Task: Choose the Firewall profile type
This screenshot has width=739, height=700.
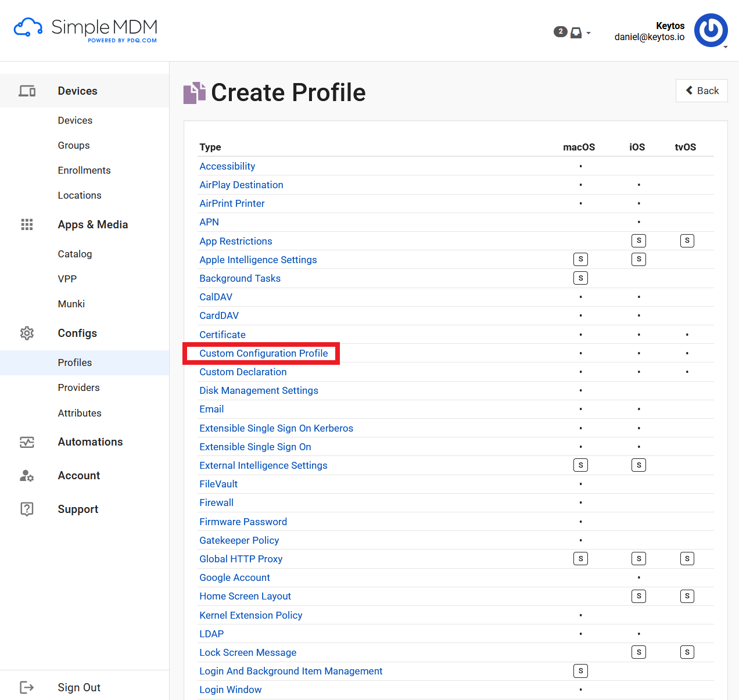Action: 216,502
